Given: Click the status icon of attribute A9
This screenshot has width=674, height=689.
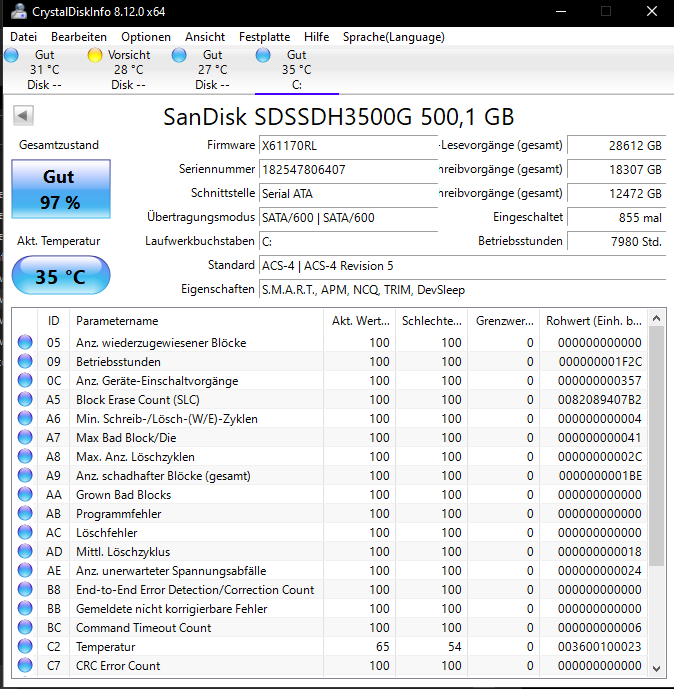Looking at the screenshot, I should coord(25,475).
